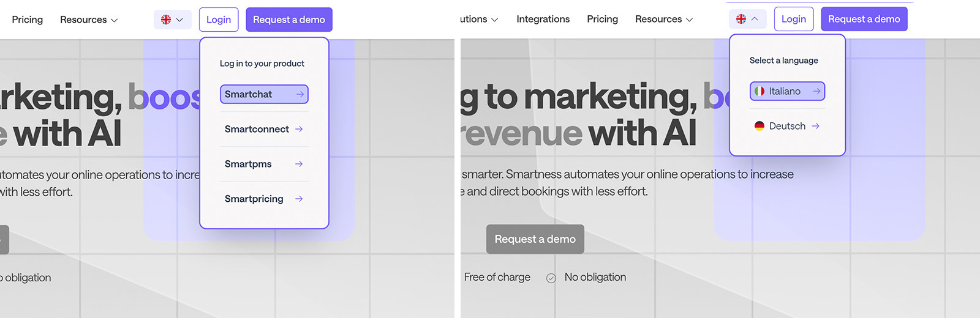Click the grey Request a demo hero button
The height and width of the screenshot is (318, 980).
(535, 239)
